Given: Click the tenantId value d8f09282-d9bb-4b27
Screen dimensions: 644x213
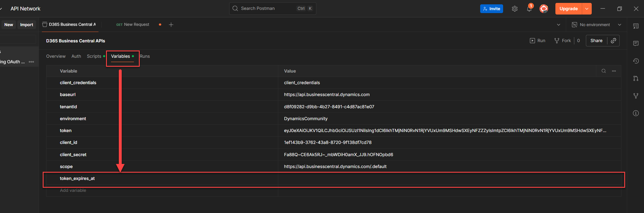Looking at the screenshot, I should [x=329, y=107].
